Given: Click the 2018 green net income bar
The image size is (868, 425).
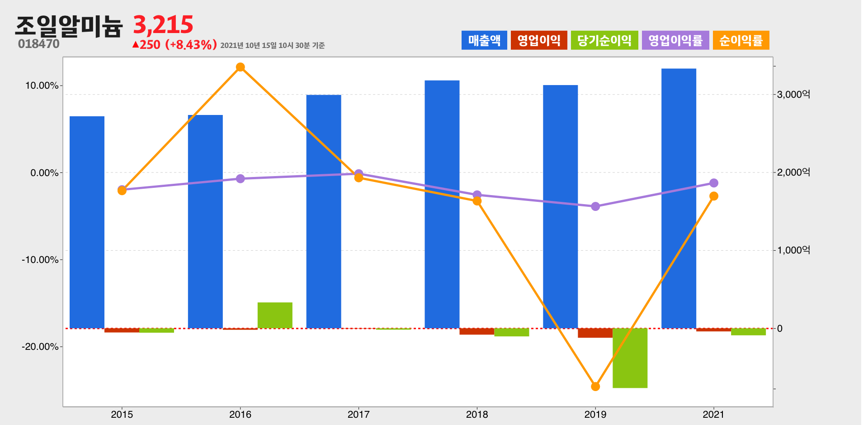Looking at the screenshot, I should click(512, 332).
